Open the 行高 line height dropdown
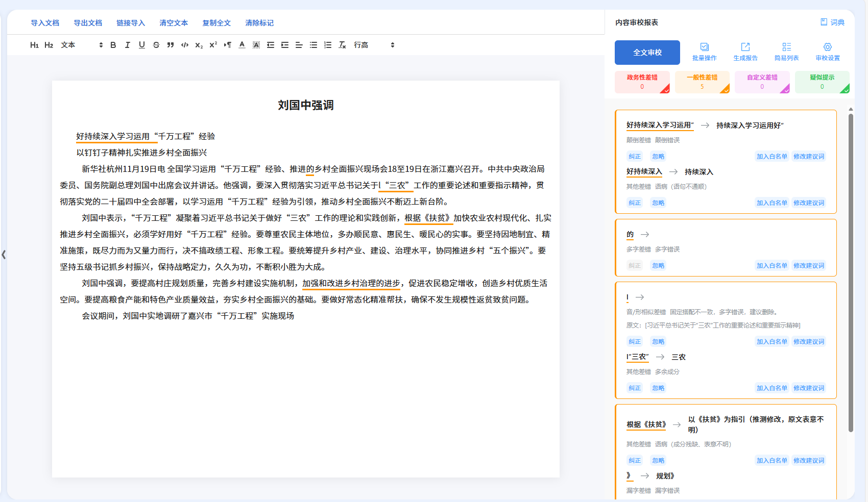This screenshot has width=868, height=502. click(374, 45)
